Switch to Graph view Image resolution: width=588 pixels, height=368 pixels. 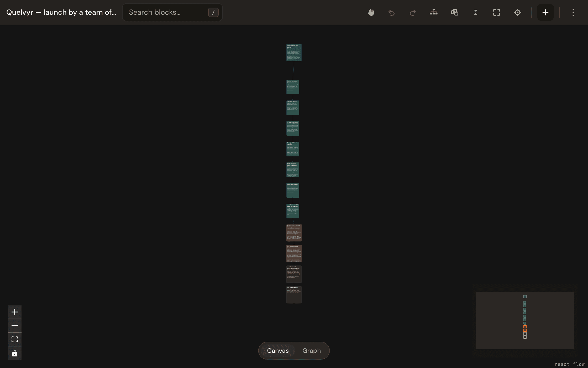pos(312,351)
